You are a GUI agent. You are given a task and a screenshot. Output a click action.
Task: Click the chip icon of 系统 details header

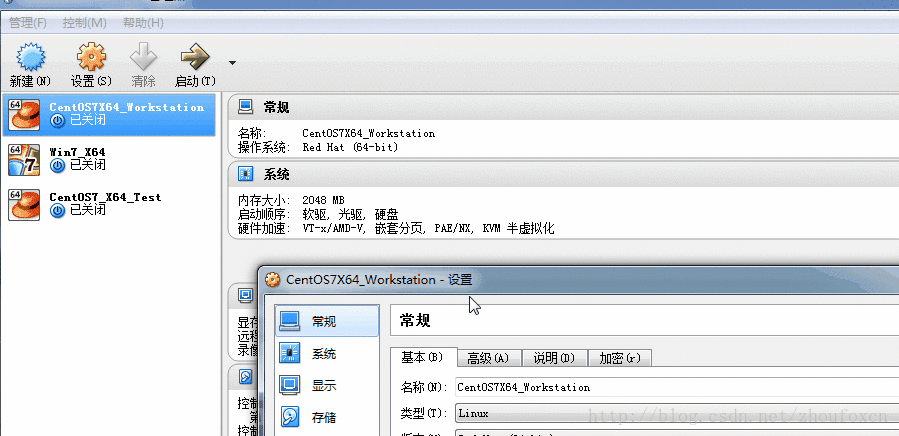click(x=245, y=174)
